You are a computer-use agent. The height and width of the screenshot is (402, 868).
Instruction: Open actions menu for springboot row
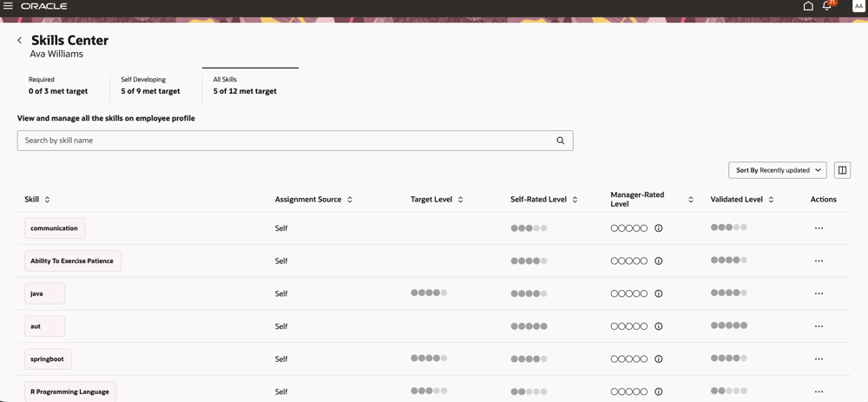coord(819,359)
